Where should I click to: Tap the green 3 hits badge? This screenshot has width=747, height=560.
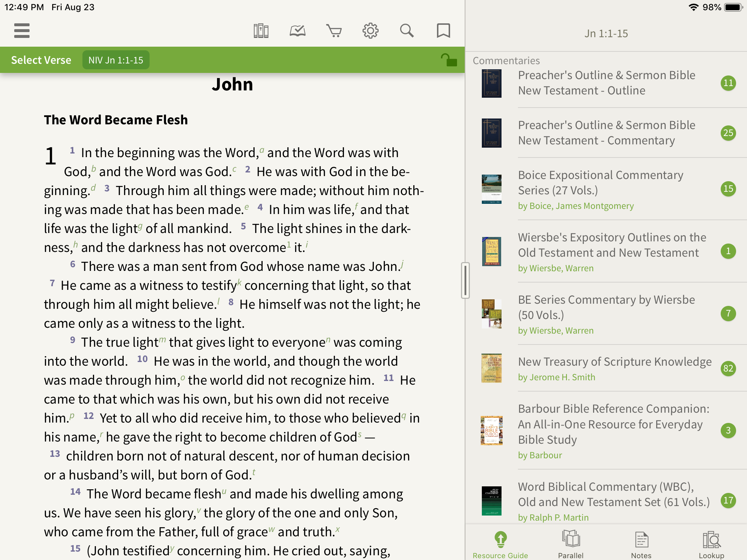728,431
